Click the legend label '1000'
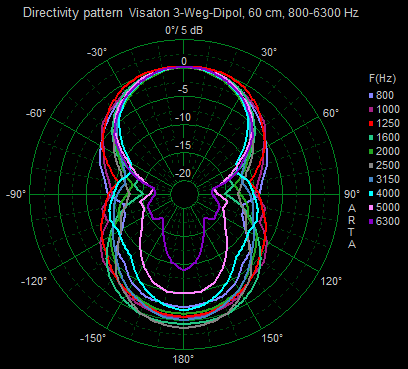 388,109
